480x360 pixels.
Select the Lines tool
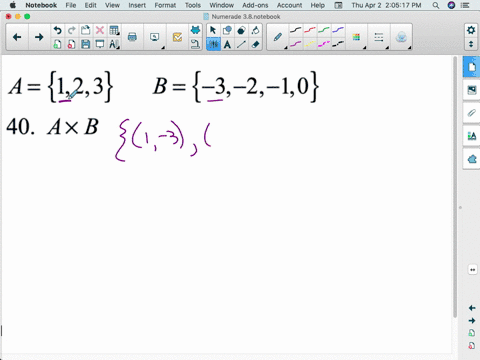(241, 44)
